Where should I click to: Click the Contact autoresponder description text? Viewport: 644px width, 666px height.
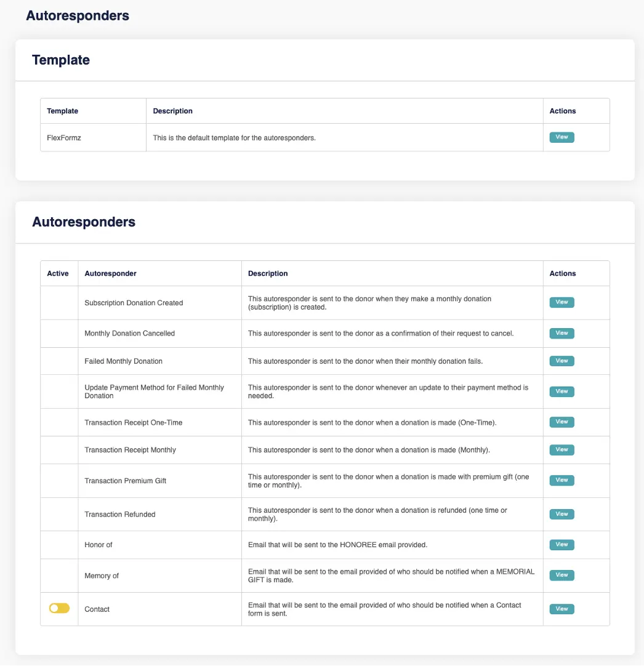click(384, 609)
